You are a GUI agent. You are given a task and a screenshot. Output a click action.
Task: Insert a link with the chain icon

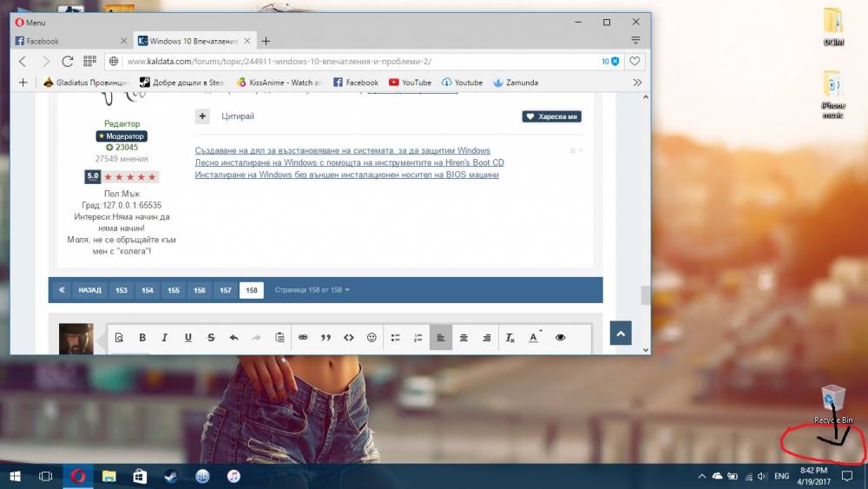pos(303,337)
